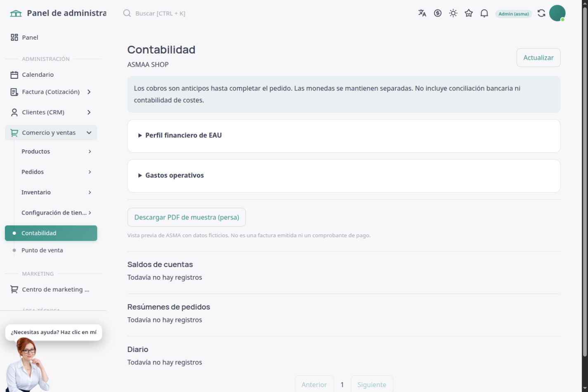
Task: Expand the Configuración de tienda submenu arrow
Action: point(90,213)
